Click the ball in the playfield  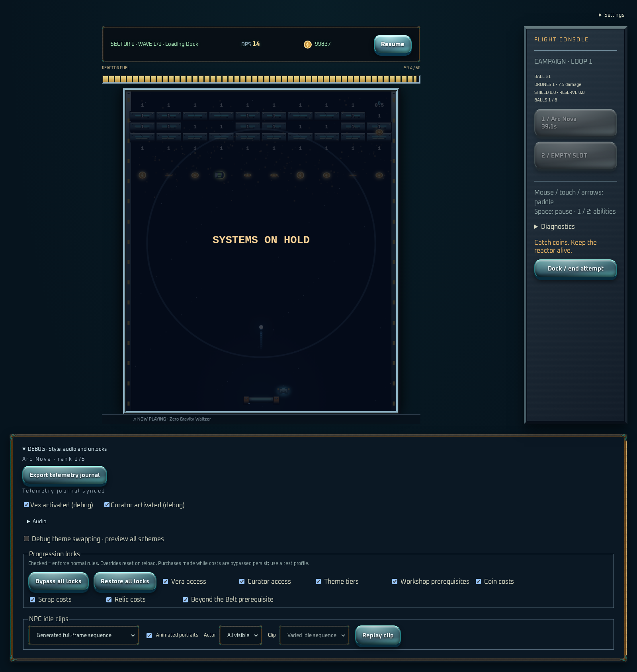coord(261,327)
